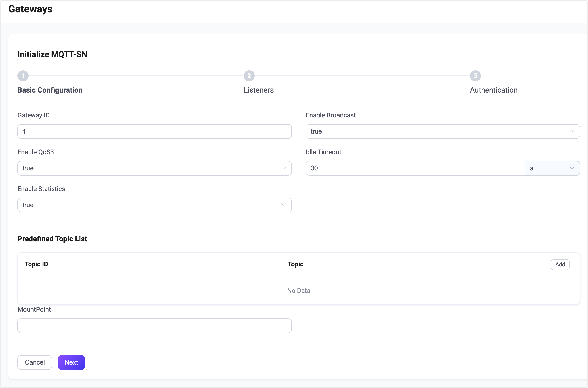
Task: Click Enable Broadcast chevron arrow
Action: (x=571, y=131)
